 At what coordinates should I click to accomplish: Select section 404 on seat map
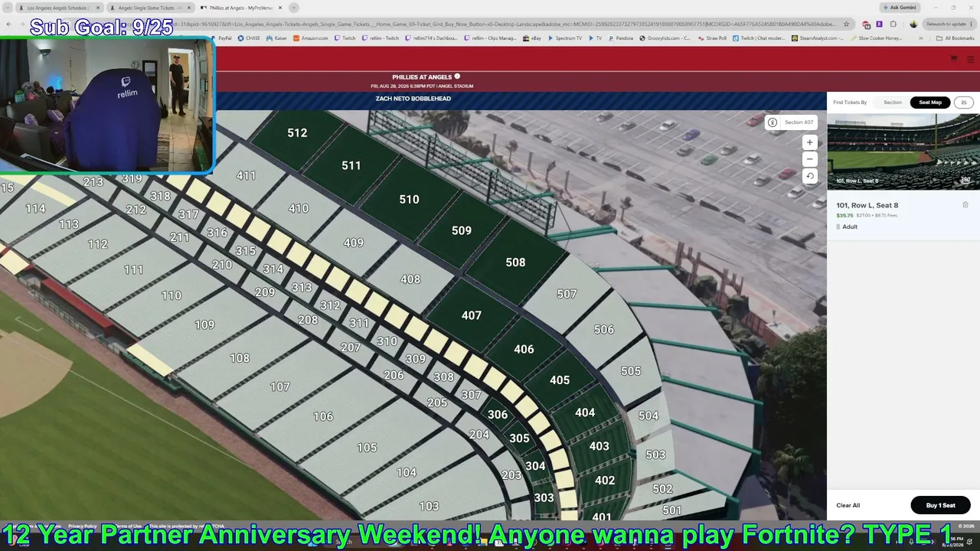point(585,412)
